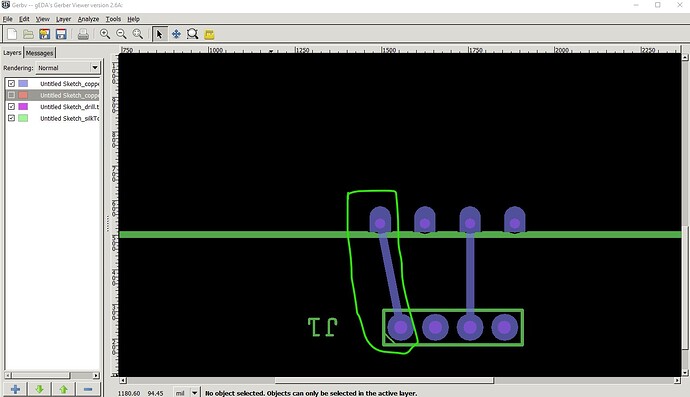Select the Pan tool with the cross arrows
Viewport: 690px width, 397px height.
176,34
